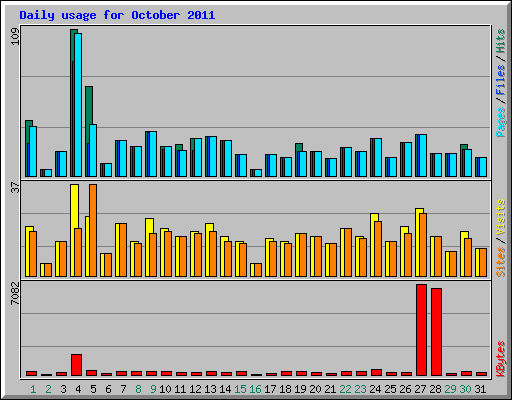The image size is (512, 400).
Task: Click day 13 on the x-axis
Action: point(210,389)
